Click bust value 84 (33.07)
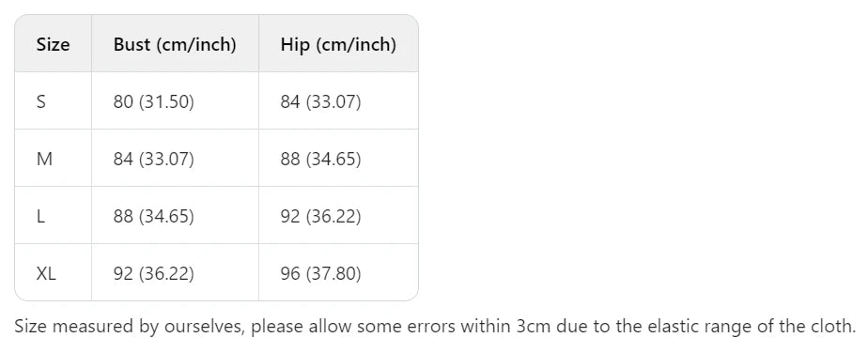 pyautogui.click(x=154, y=160)
